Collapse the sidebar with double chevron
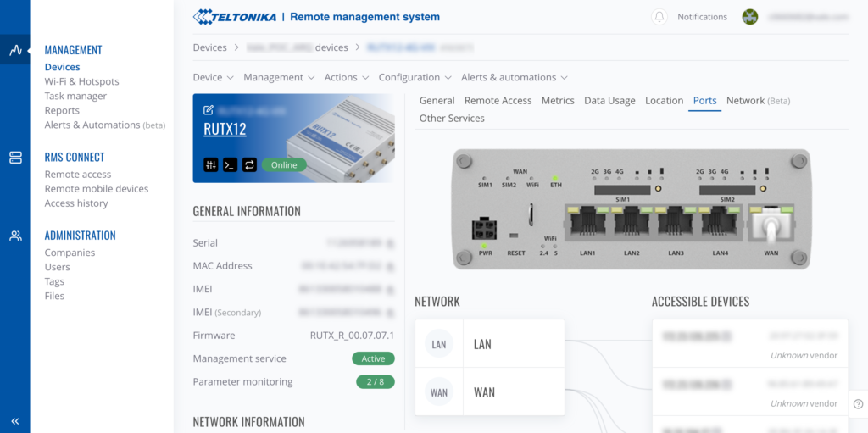This screenshot has height=433, width=868. 15,421
